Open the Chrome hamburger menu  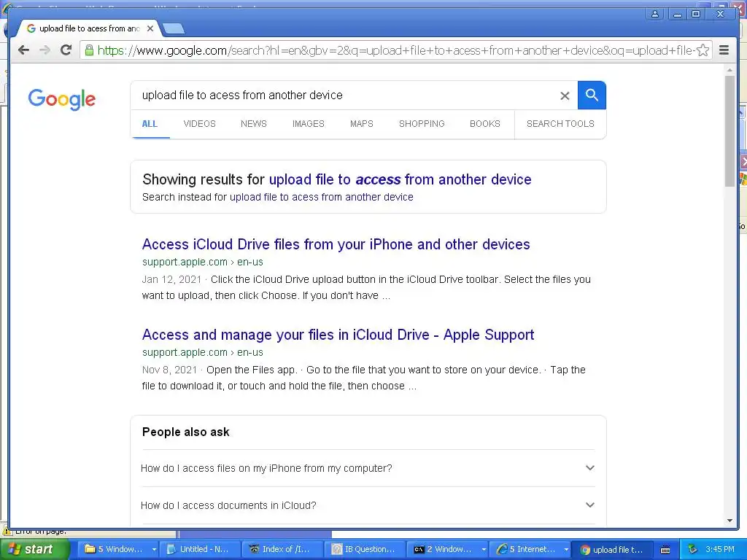click(x=724, y=50)
